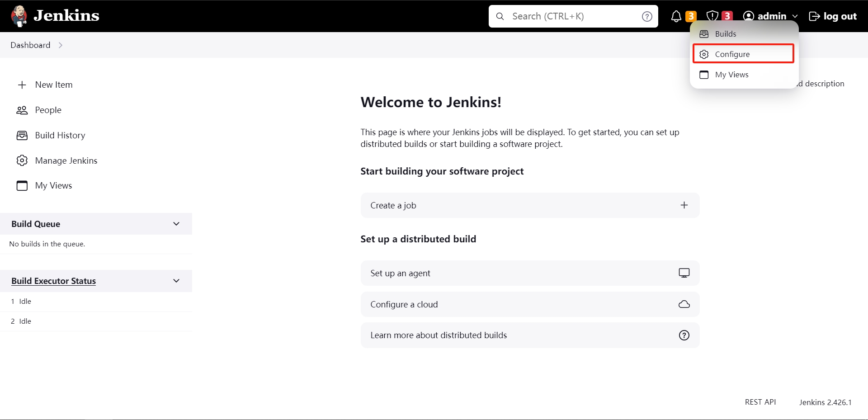868x420 pixels.
Task: Select Builds in the admin menu
Action: point(725,34)
